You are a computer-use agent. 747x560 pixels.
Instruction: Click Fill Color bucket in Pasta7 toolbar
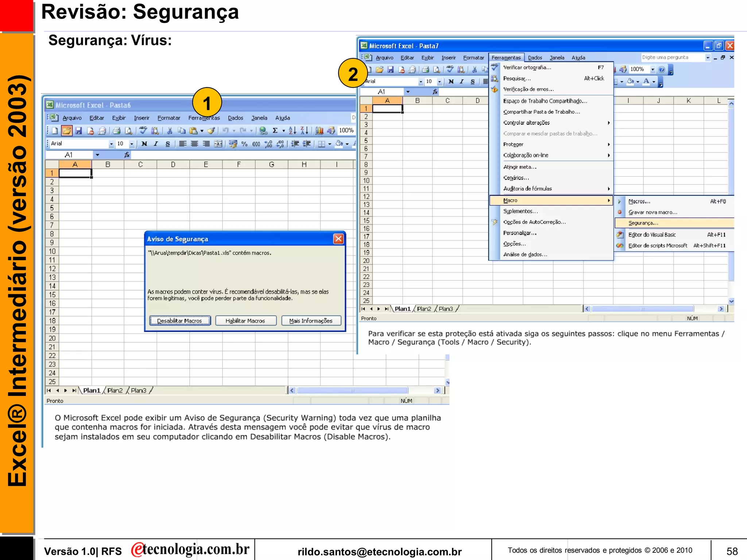tap(630, 82)
